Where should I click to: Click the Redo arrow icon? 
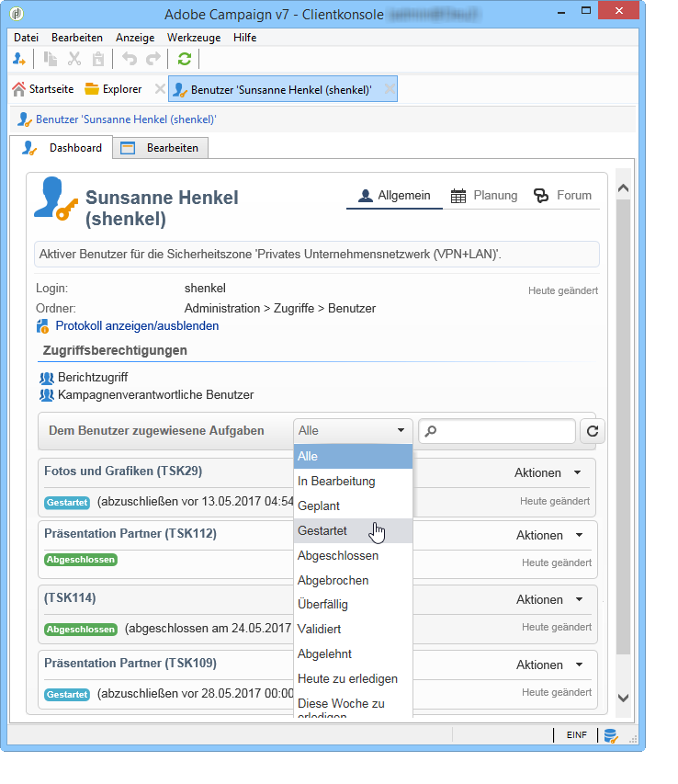pos(153,59)
